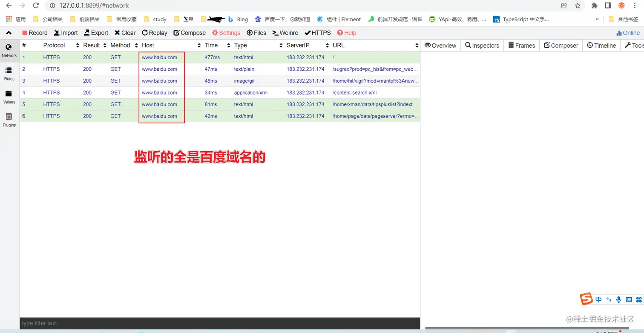
Task: Click the Online status indicator
Action: point(628,33)
